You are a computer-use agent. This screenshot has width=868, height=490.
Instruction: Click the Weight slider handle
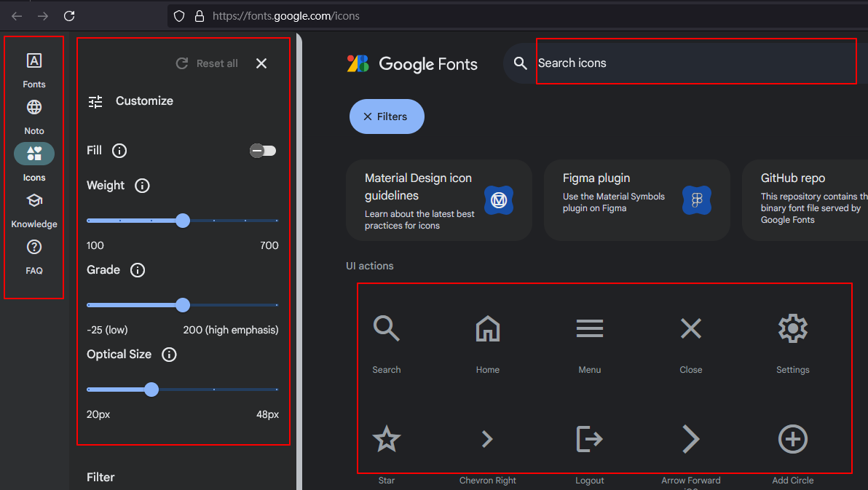click(x=183, y=221)
